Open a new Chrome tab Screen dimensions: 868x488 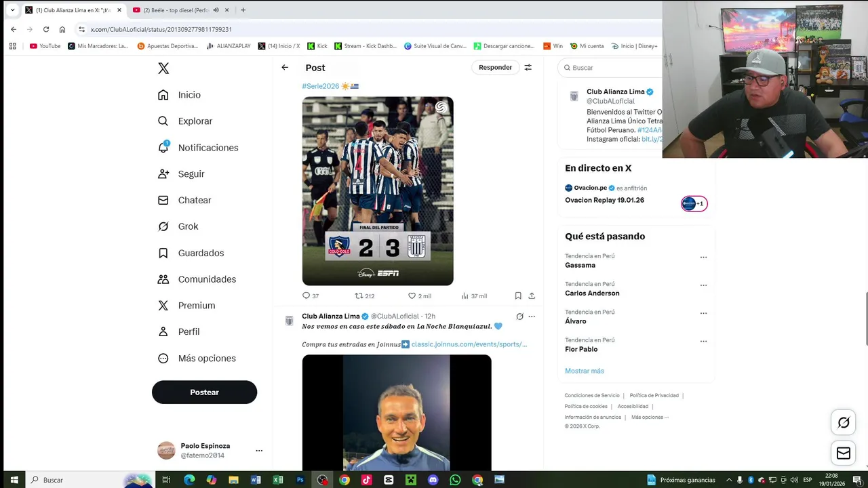pyautogui.click(x=243, y=10)
